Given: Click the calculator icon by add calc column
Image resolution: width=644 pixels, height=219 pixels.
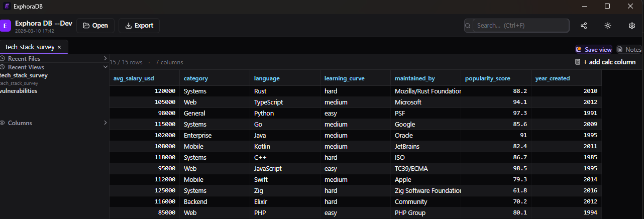Looking at the screenshot, I should click(x=578, y=62).
